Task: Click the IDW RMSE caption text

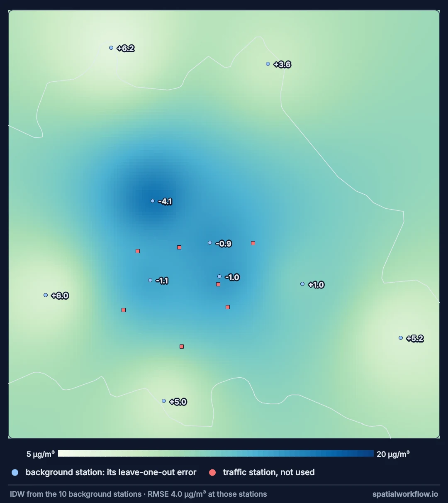Action: 139,494
